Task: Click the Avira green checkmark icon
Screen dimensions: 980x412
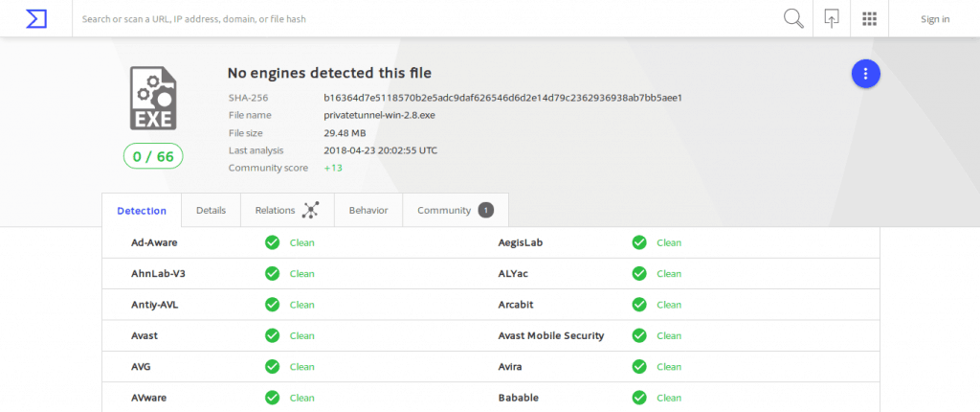Action: (x=638, y=367)
